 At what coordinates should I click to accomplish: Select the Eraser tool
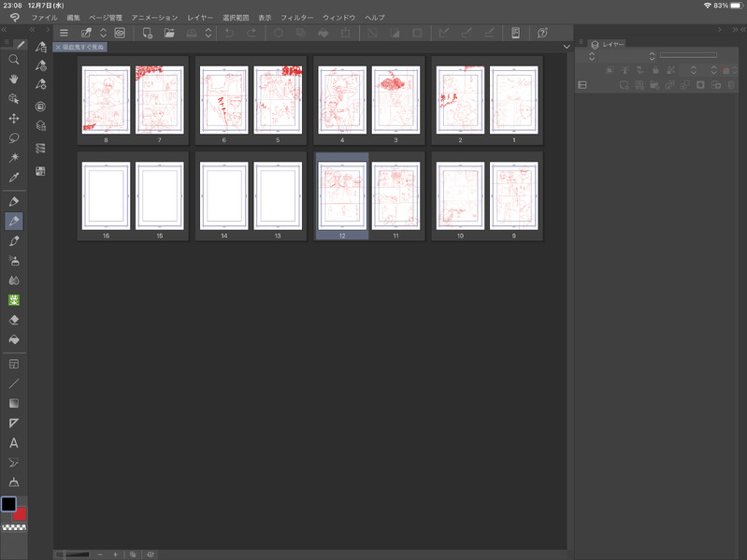[14, 320]
